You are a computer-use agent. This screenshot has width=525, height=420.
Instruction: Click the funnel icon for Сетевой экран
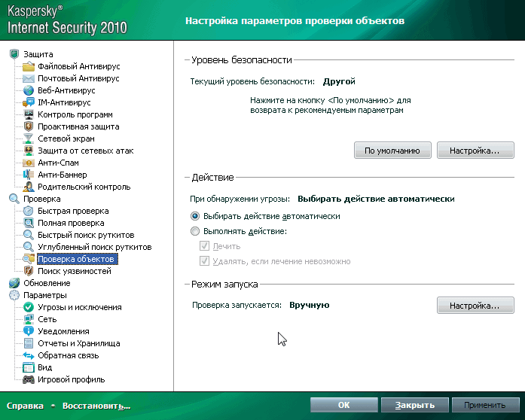[x=29, y=138]
